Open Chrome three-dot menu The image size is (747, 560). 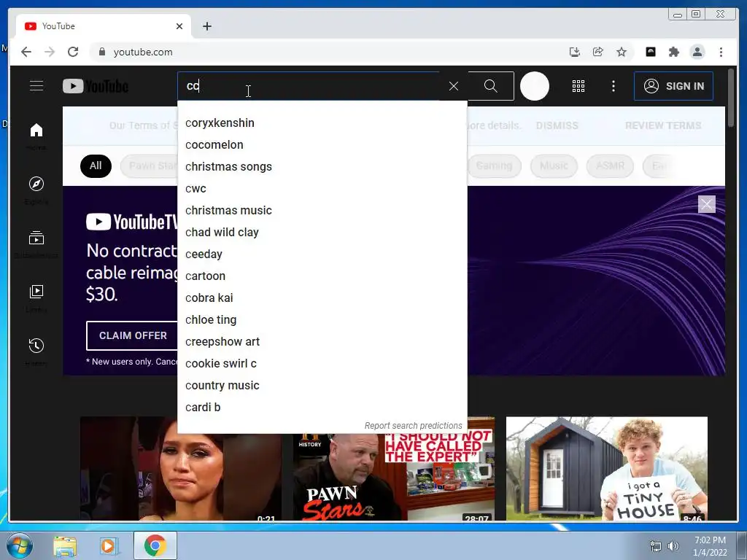721,52
